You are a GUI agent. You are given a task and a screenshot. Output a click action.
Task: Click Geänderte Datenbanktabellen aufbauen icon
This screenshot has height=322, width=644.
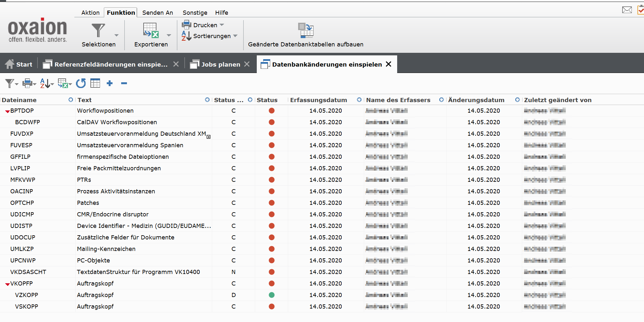click(305, 31)
